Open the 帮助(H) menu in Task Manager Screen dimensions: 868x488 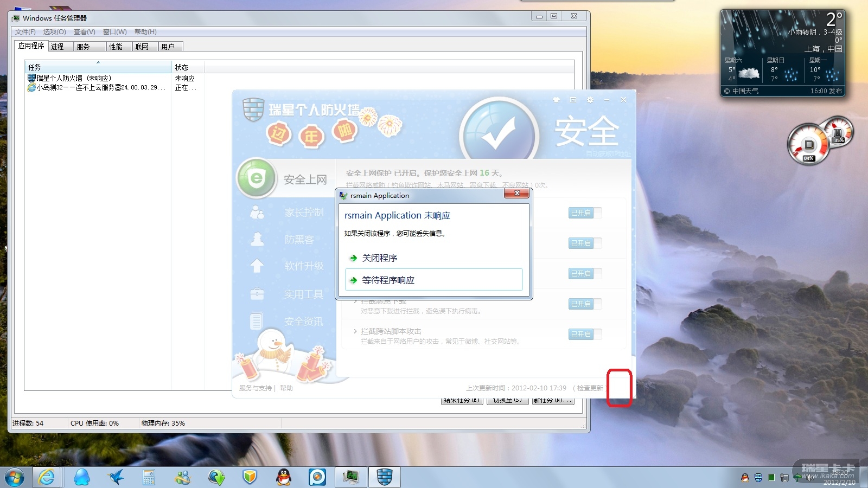click(x=145, y=32)
